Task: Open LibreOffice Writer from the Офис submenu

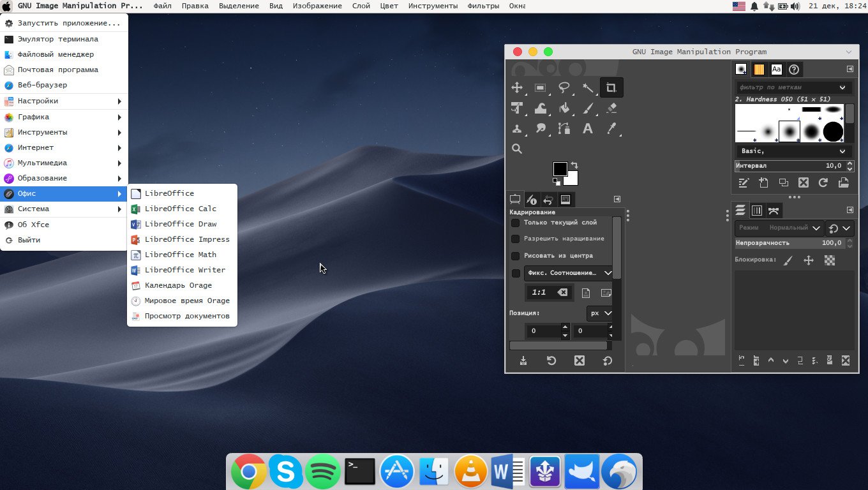Action: [184, 270]
